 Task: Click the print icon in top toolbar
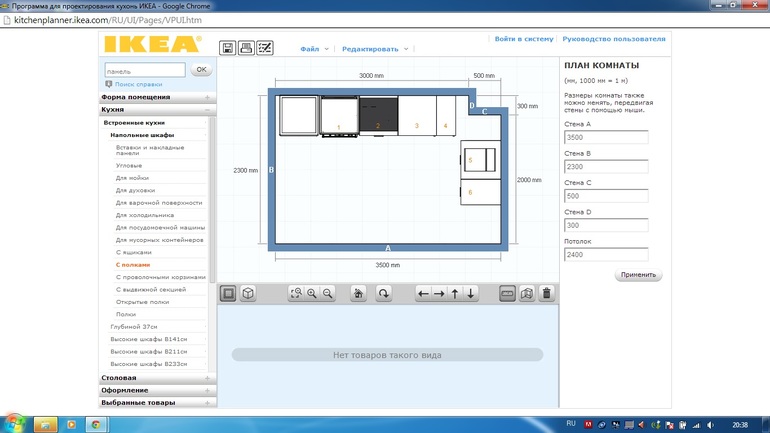tap(246, 48)
